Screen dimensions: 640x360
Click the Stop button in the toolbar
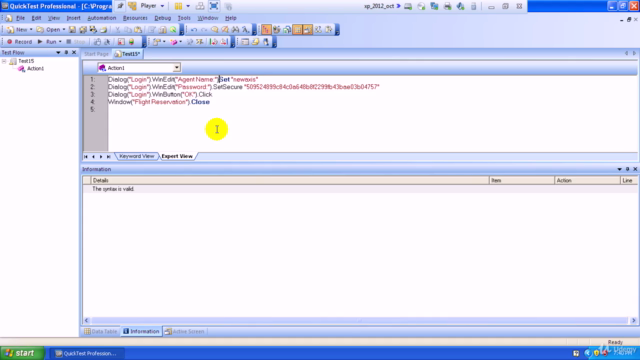coord(76,42)
